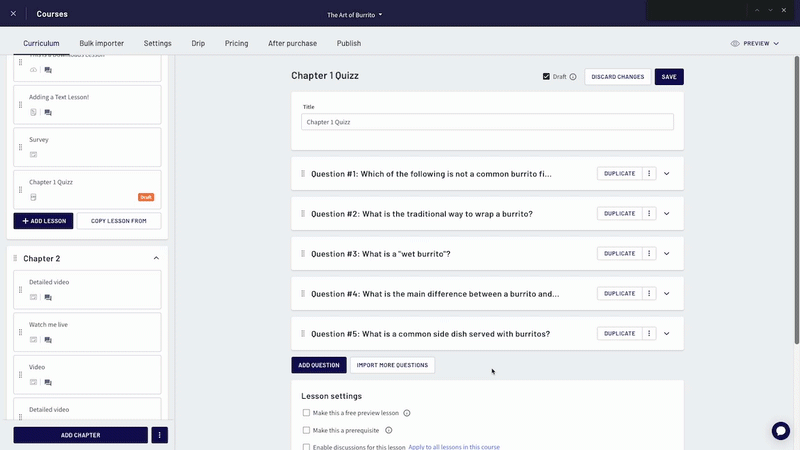This screenshot has height=450, width=800.
Task: Open three-dot menu next to Add Chapter
Action: [159, 435]
